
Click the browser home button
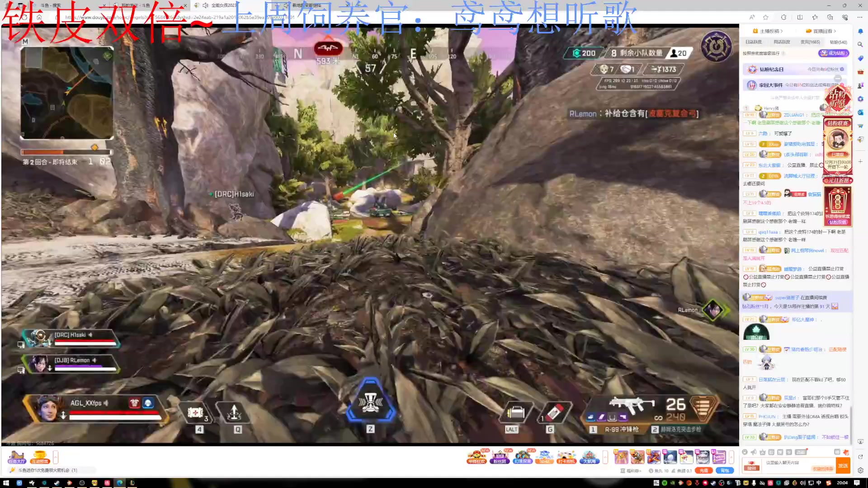pyautogui.click(x=39, y=17)
